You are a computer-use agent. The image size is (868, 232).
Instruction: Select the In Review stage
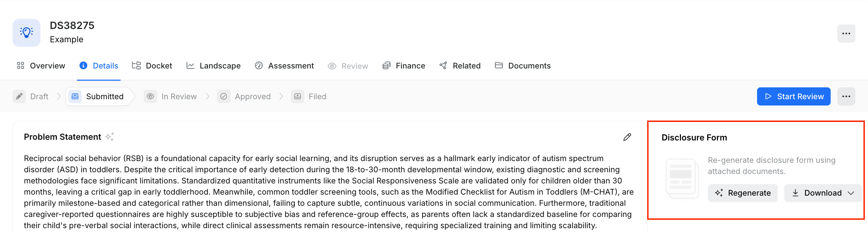click(x=171, y=96)
